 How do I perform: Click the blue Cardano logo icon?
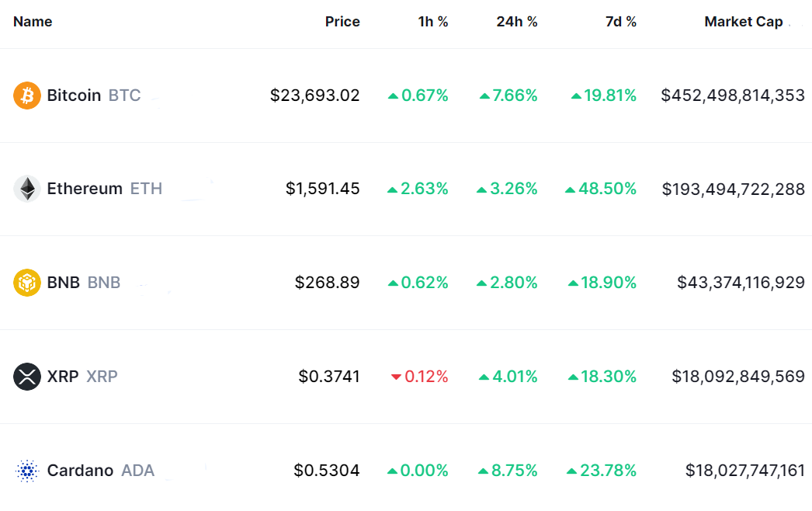coord(27,471)
